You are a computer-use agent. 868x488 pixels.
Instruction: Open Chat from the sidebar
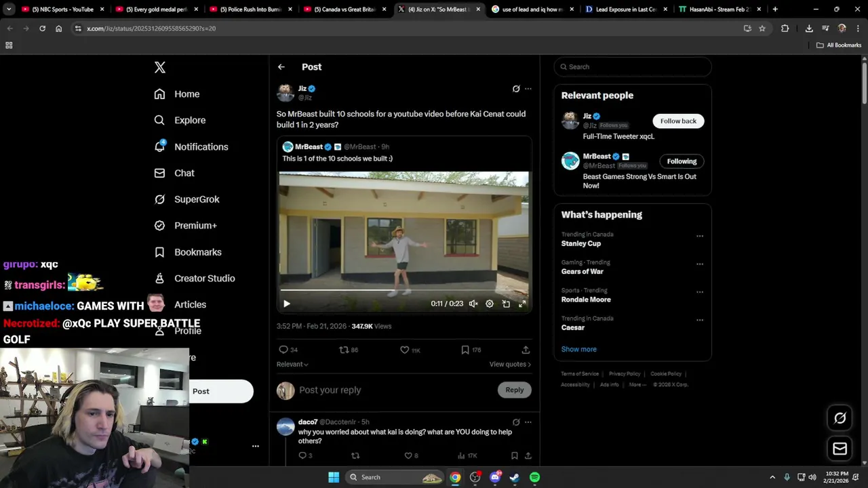[174, 173]
